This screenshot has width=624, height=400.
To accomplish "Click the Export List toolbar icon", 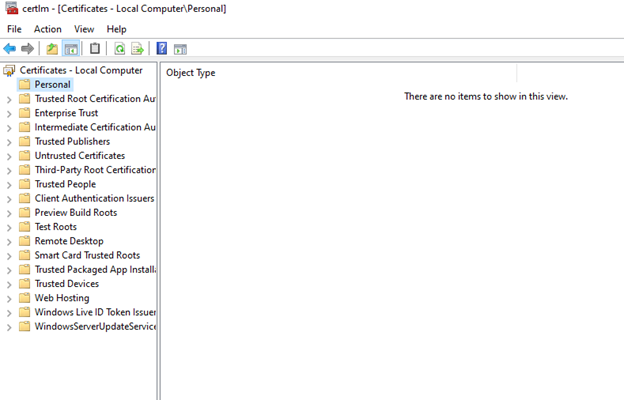I will (x=137, y=48).
